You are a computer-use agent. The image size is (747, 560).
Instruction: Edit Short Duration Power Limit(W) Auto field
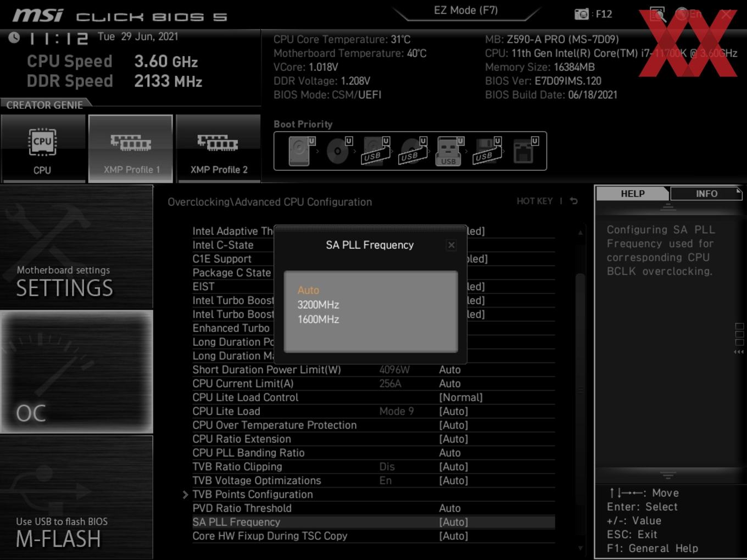(x=450, y=370)
